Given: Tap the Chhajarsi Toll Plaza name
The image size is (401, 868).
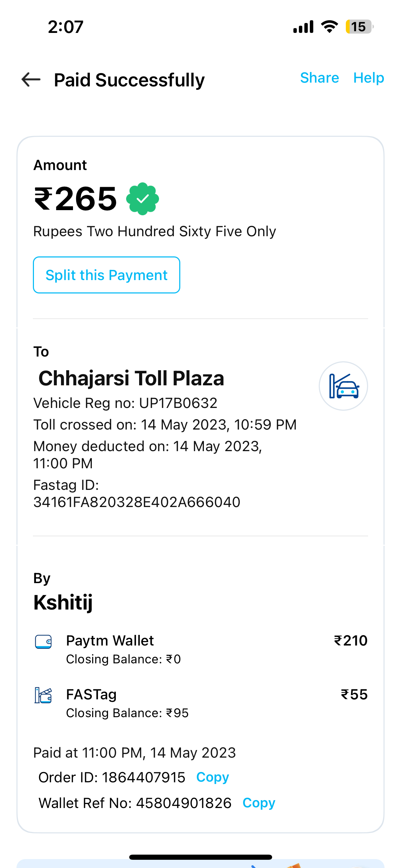Looking at the screenshot, I should tap(131, 378).
